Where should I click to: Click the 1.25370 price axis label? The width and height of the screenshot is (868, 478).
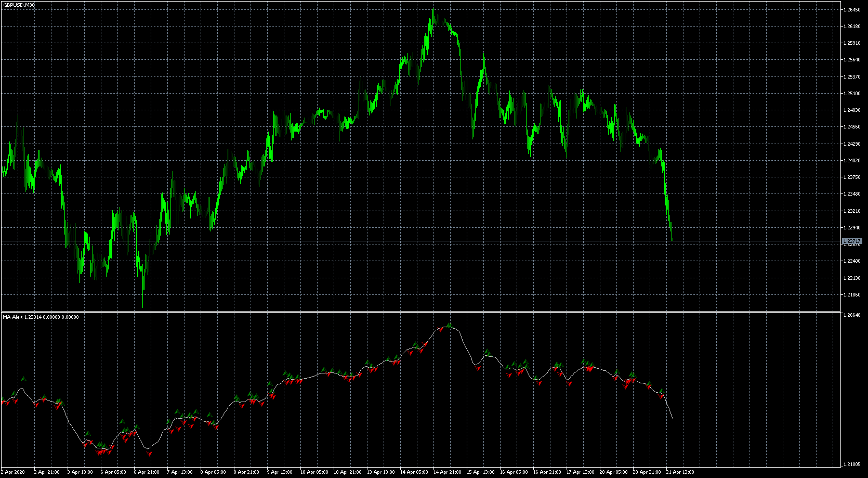852,77
